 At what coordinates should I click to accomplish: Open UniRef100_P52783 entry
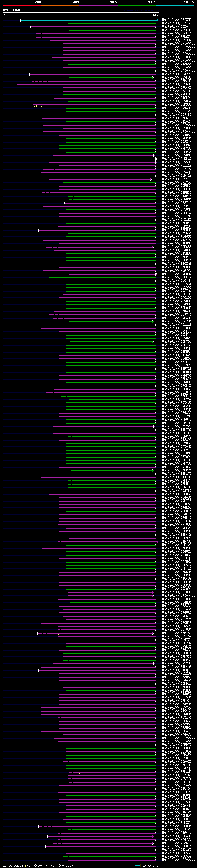pyautogui.click(x=177, y=91)
